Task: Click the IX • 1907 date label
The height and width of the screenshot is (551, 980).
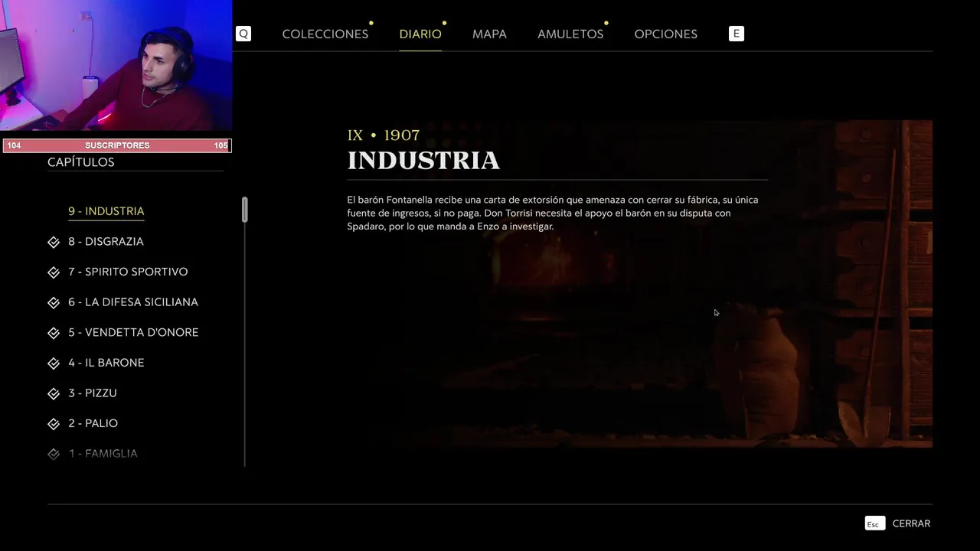Action: pos(384,135)
